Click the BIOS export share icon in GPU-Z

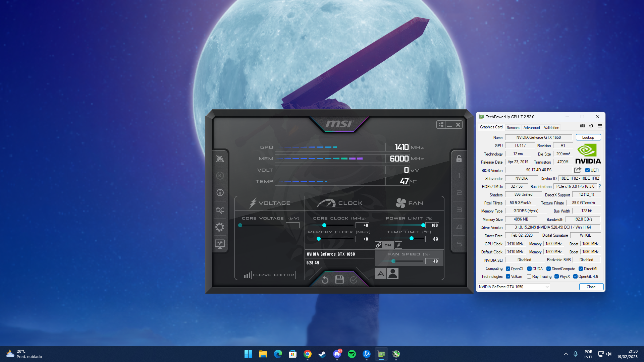coord(578,170)
